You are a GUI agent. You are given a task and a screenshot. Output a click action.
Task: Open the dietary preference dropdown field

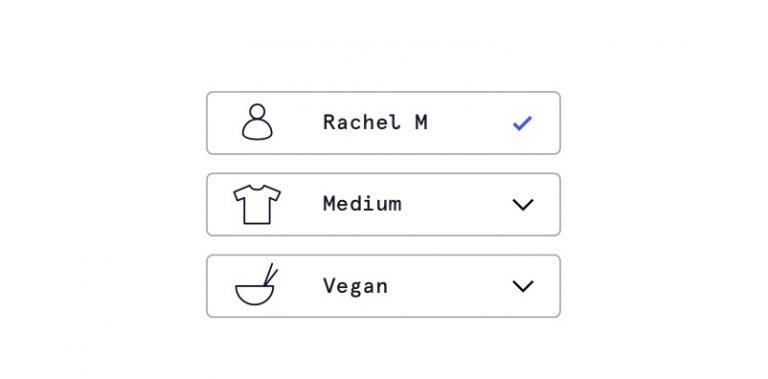[384, 286]
